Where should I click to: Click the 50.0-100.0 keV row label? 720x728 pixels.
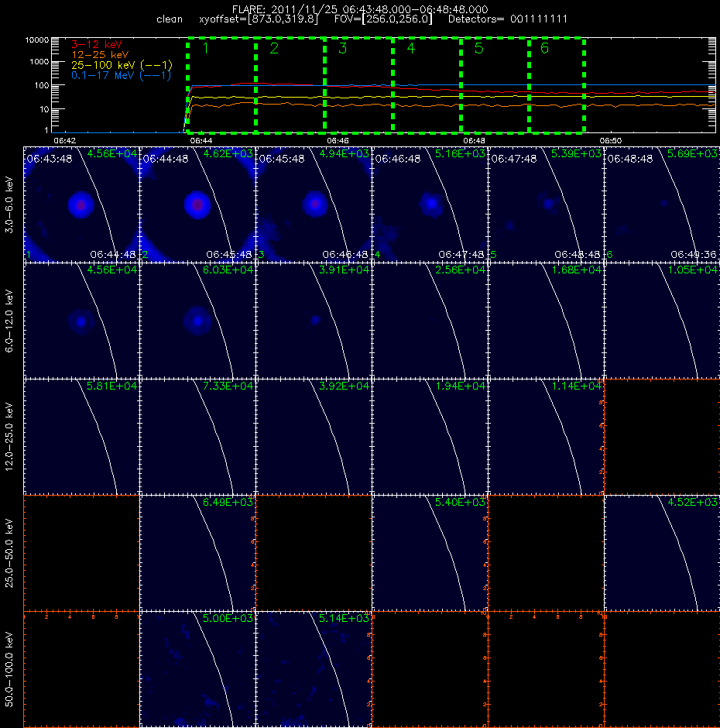[x=9, y=669]
